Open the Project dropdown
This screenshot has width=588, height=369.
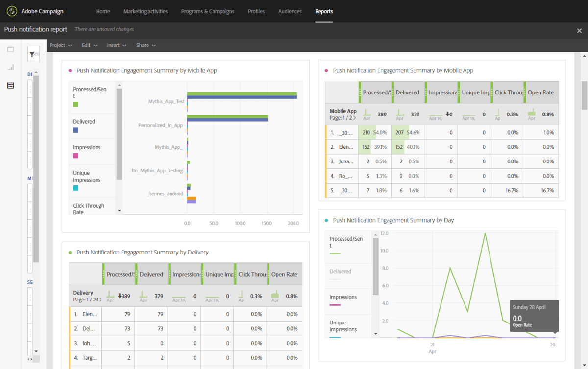(x=61, y=45)
